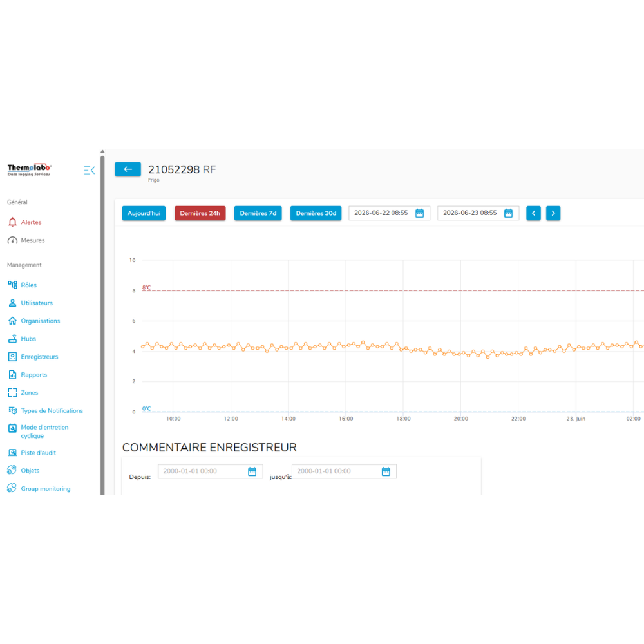
Task: Click the Rapports document icon
Action: (12, 375)
